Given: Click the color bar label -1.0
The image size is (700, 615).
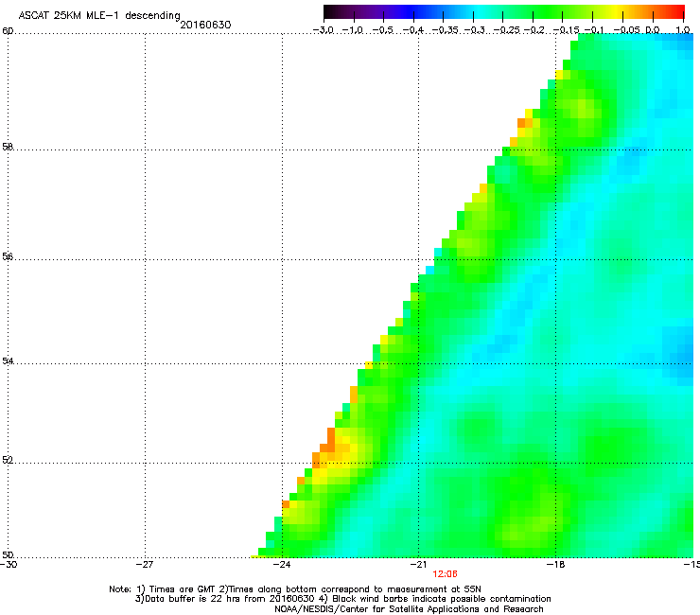Looking at the screenshot, I should tap(353, 30).
